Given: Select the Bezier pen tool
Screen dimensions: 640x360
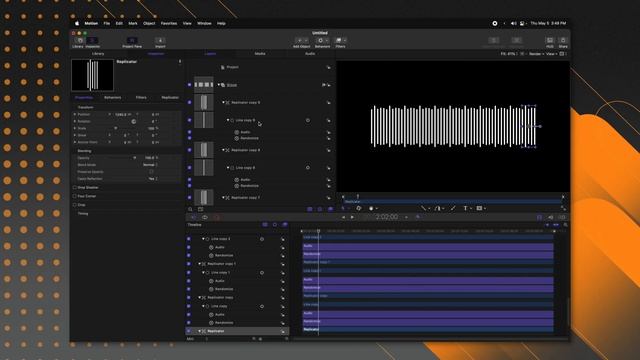Looking at the screenshot, I should click(x=438, y=208).
